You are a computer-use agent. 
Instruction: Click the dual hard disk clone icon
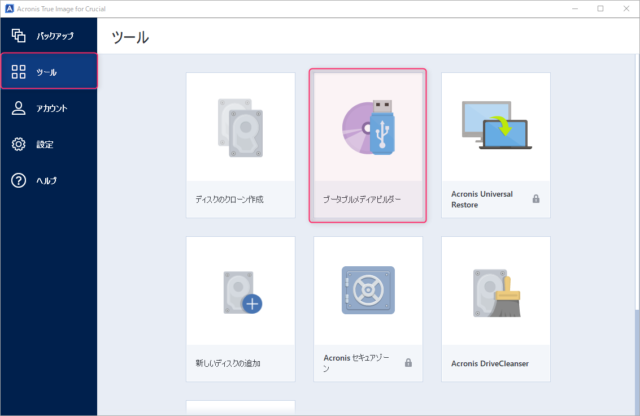click(x=240, y=128)
